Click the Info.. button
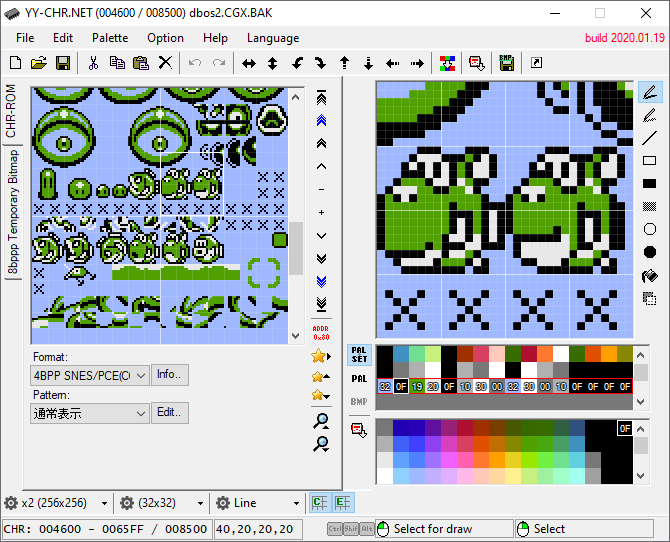 click(169, 375)
